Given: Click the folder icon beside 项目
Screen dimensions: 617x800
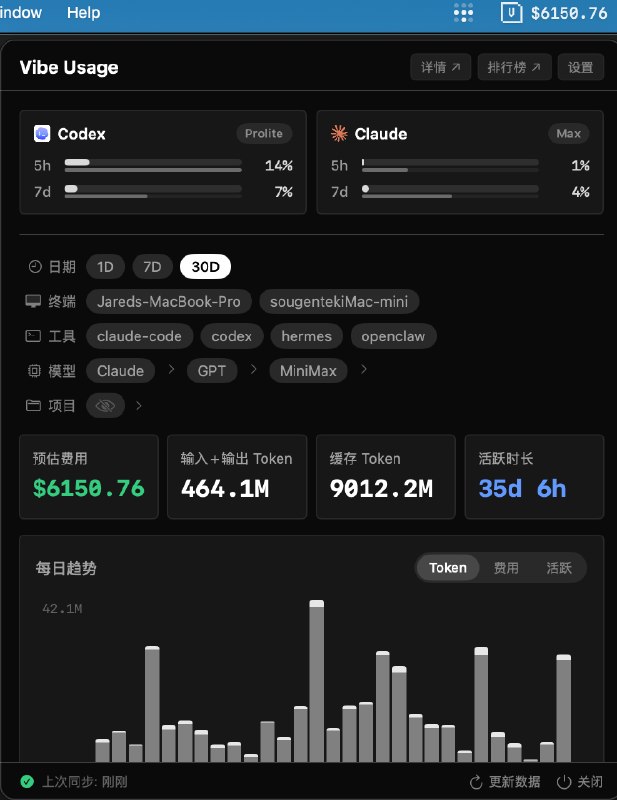Looking at the screenshot, I should tap(33, 406).
